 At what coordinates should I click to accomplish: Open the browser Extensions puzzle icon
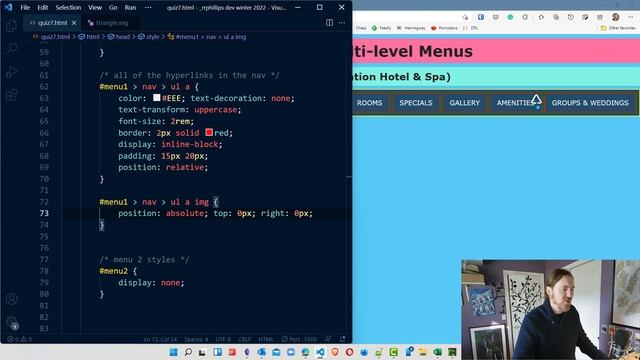[525, 17]
